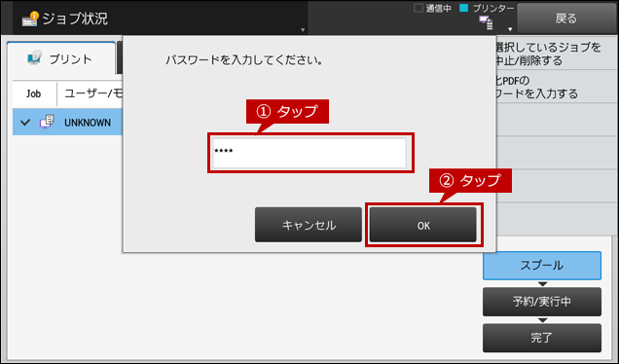Show the 予約/実行中 job queue
The width and height of the screenshot is (619, 364).
(541, 302)
